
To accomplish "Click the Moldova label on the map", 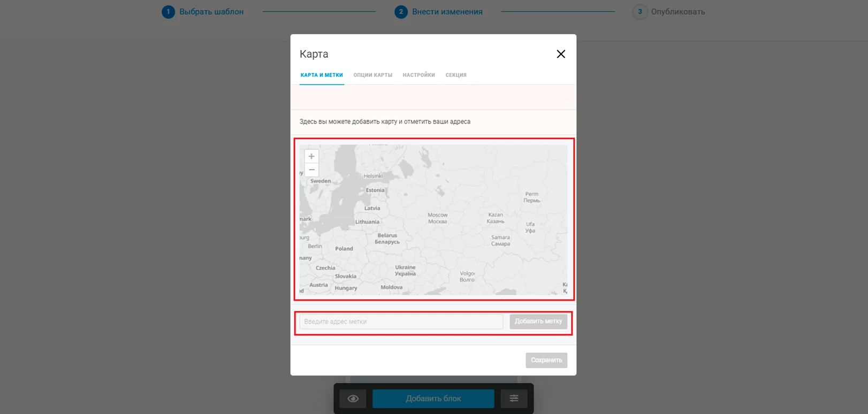I will click(392, 288).
